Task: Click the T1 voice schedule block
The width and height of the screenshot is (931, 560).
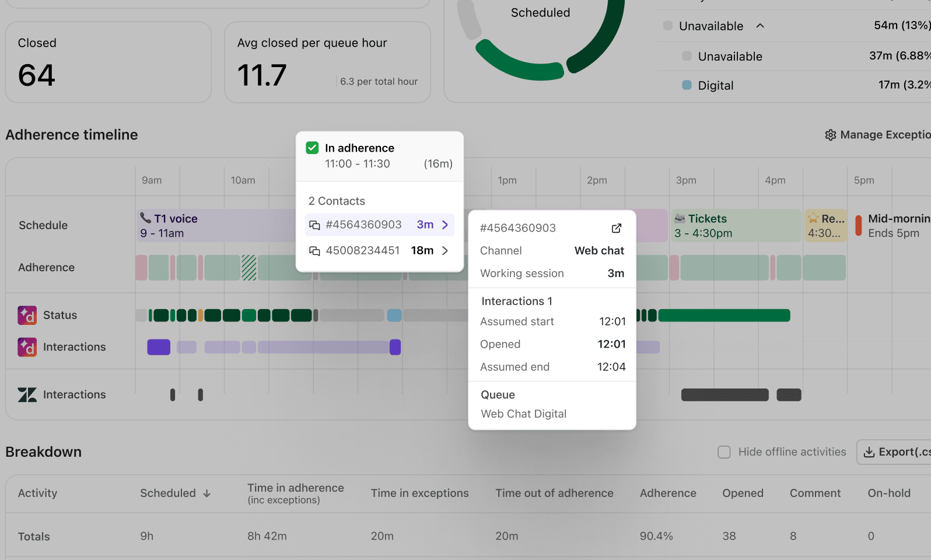Action: coord(216,226)
